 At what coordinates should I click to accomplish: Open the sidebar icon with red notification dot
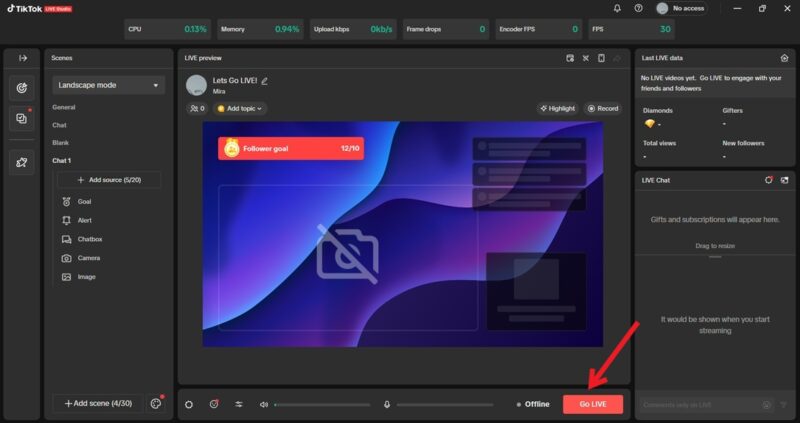coord(21,118)
